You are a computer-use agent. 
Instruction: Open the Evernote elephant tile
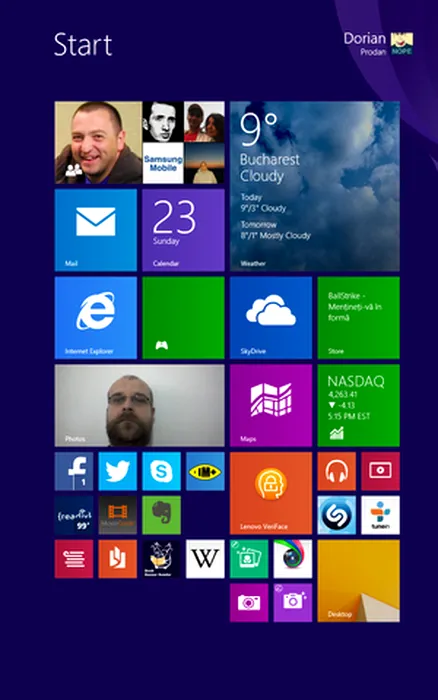(161, 515)
